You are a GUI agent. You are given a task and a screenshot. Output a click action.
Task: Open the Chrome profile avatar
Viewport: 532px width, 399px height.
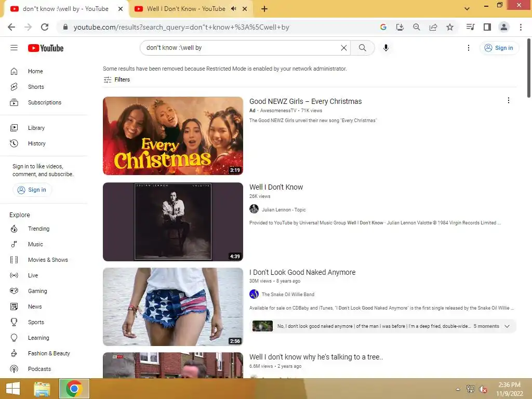pyautogui.click(x=504, y=27)
